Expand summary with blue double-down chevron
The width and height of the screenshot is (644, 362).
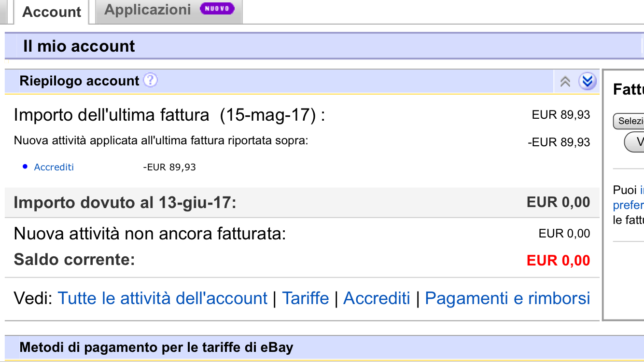click(x=587, y=82)
